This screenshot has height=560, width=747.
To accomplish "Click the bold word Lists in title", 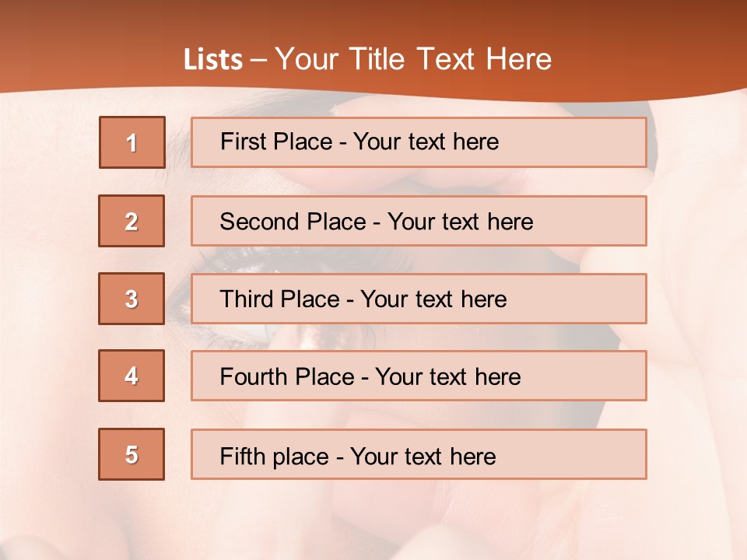I will (213, 60).
